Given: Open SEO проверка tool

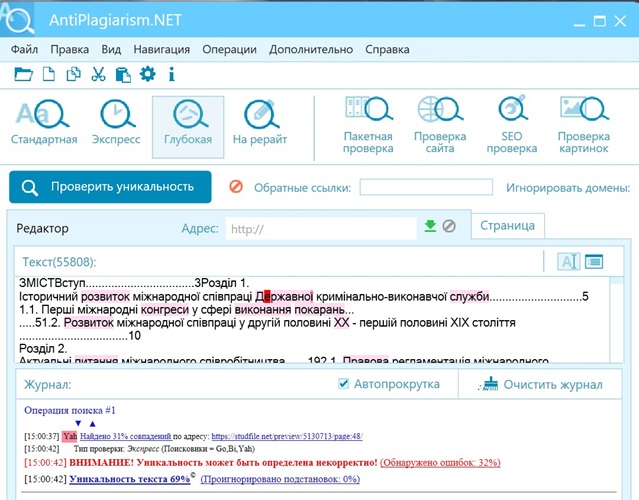Looking at the screenshot, I should pyautogui.click(x=512, y=125).
